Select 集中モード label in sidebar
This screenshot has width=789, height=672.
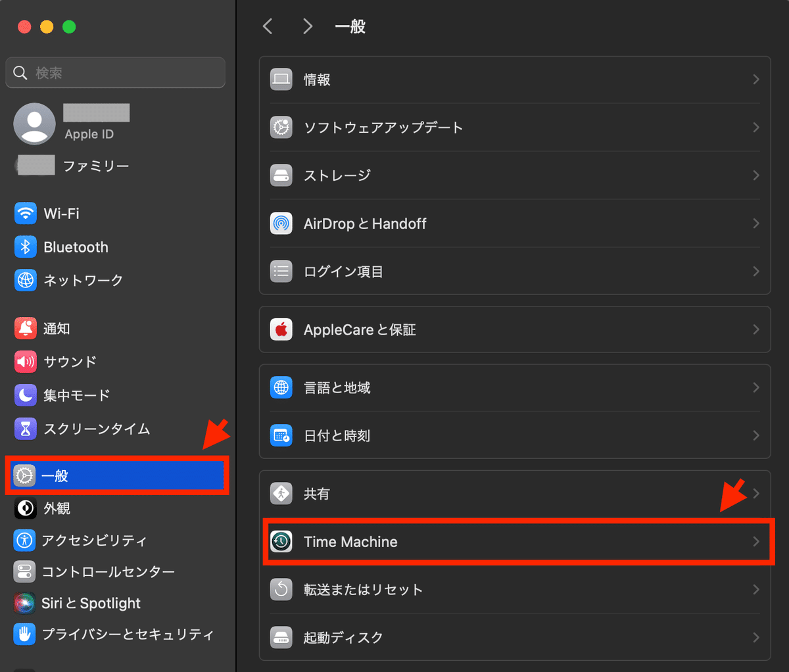(x=76, y=395)
